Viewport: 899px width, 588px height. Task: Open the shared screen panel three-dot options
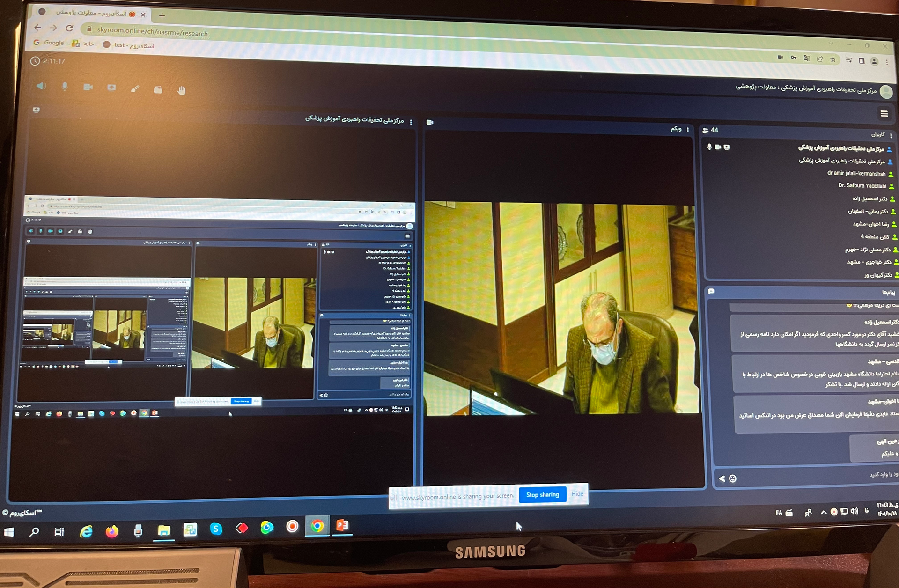point(411,122)
